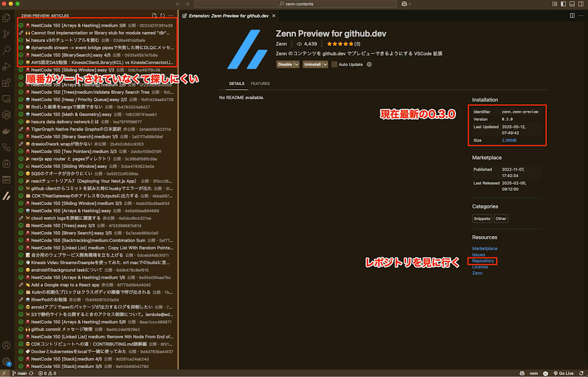Uninstall the Zenn Preview extension
This screenshot has width=588, height=377.
[312, 64]
